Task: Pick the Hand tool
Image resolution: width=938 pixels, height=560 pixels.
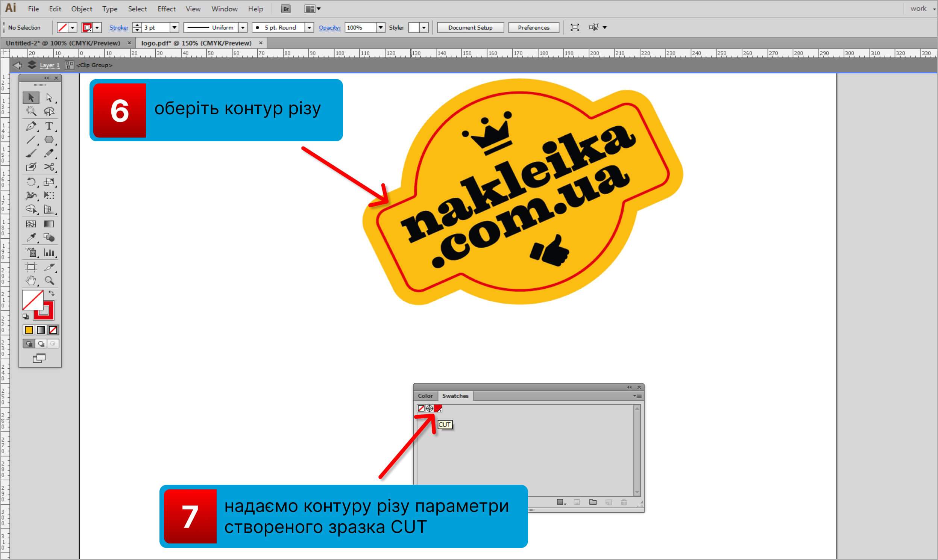Action: 31,281
